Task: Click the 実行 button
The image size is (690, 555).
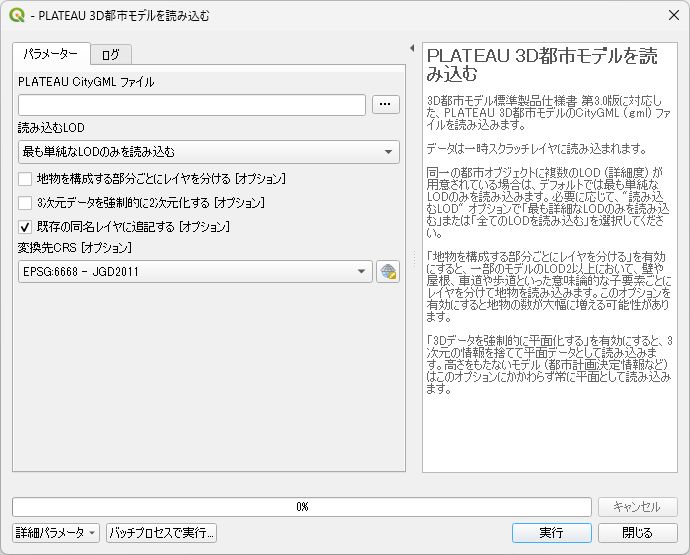Action: point(551,533)
